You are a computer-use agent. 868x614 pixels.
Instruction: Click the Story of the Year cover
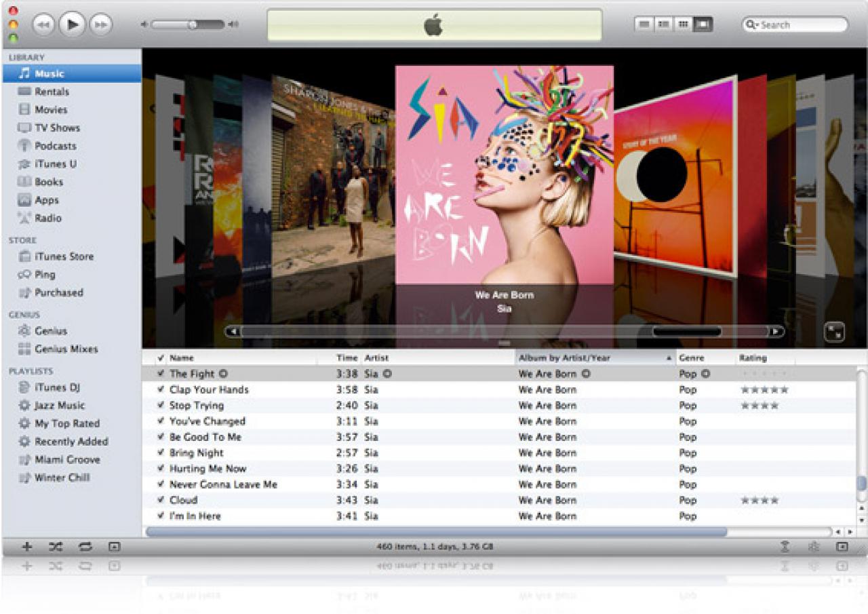[x=675, y=178]
